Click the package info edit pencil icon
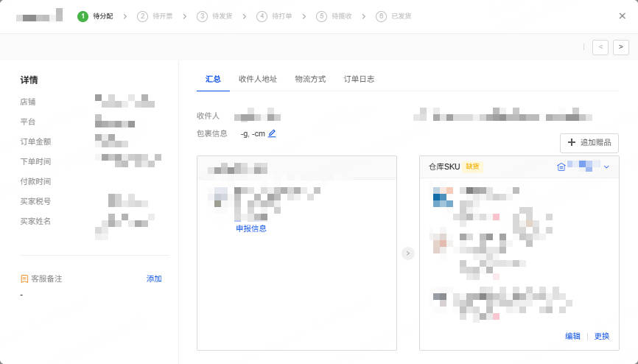This screenshot has height=364, width=638. (272, 133)
